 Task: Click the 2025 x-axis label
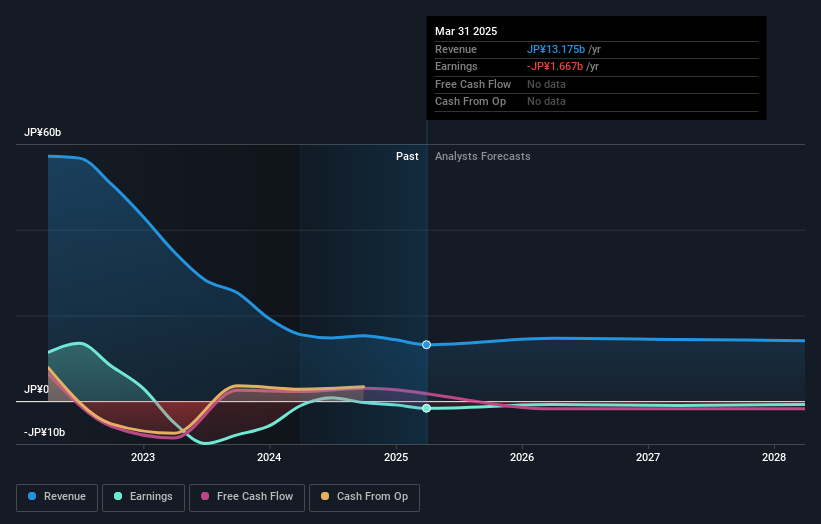pyautogui.click(x=396, y=458)
